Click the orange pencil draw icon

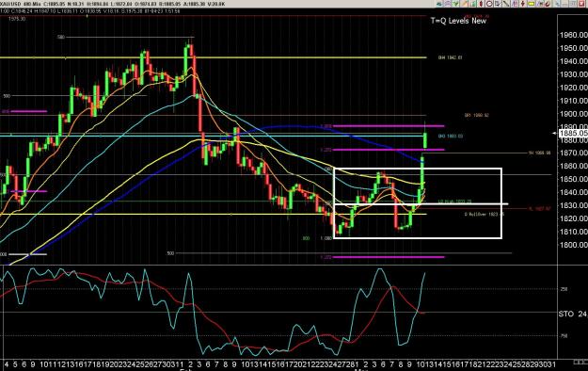click(x=464, y=4)
